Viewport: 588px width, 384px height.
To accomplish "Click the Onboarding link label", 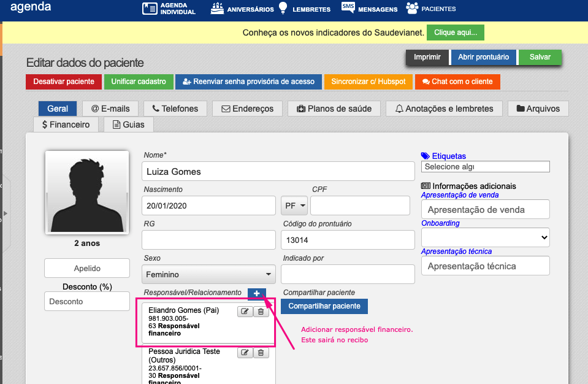I will click(x=440, y=223).
